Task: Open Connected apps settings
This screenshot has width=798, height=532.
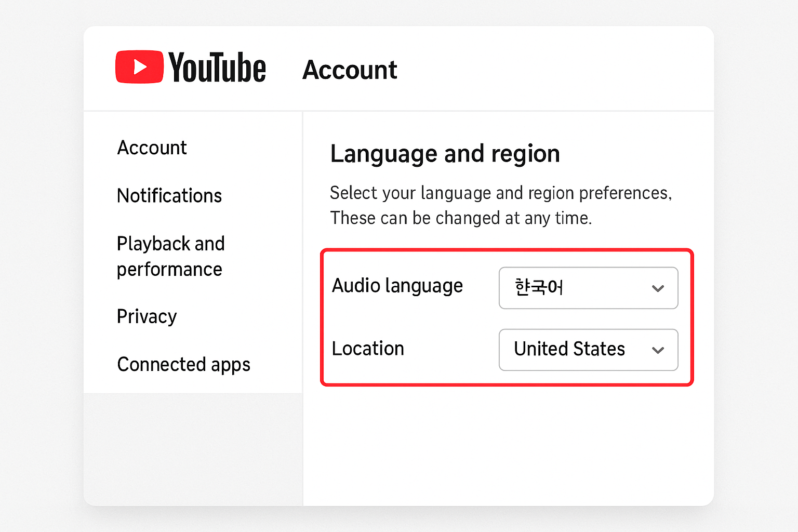Action: [184, 365]
